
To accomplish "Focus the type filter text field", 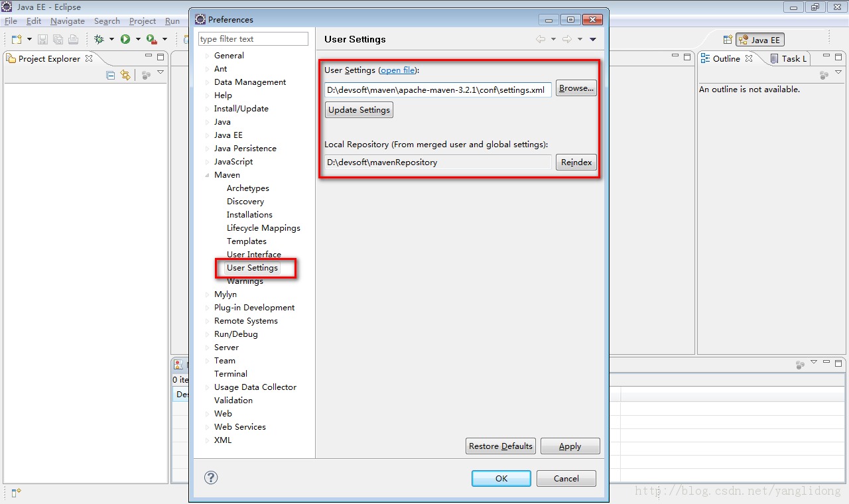I will click(253, 39).
